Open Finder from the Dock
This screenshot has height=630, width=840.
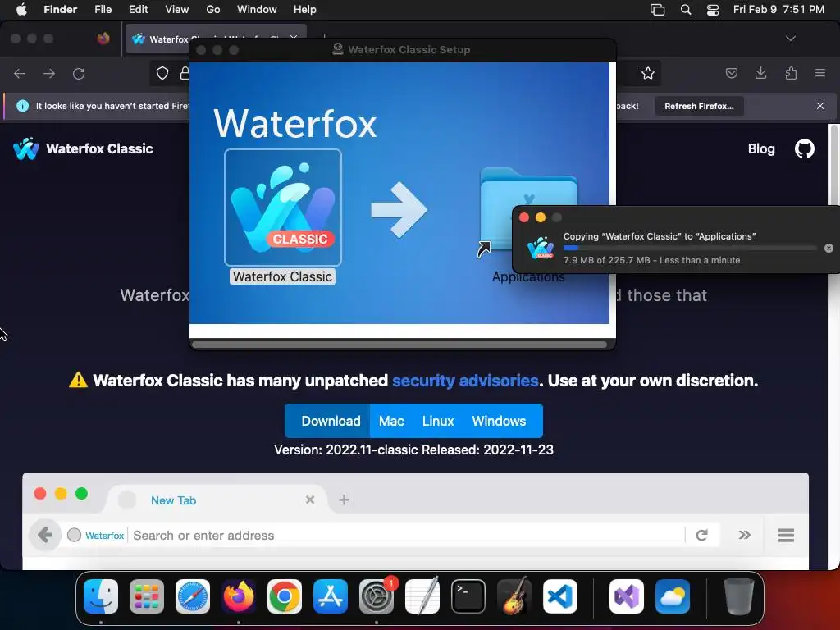(101, 596)
